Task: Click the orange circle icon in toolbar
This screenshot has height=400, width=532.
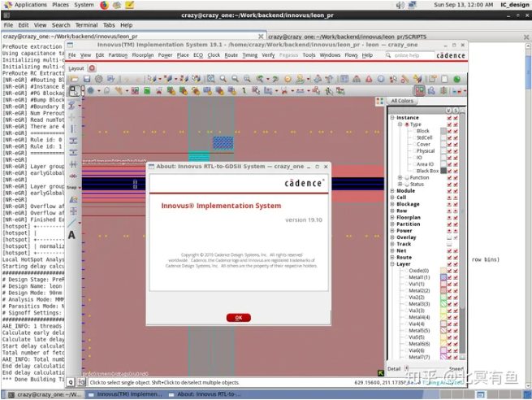Action: (288, 79)
